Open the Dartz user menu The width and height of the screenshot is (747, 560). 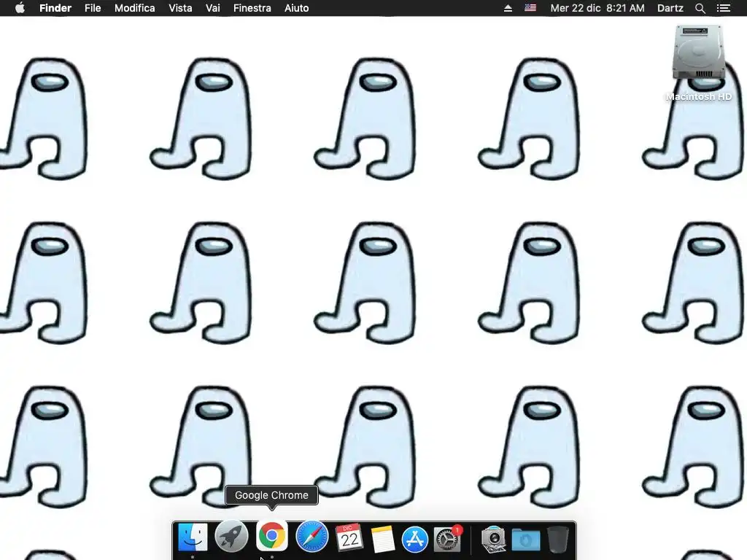click(670, 8)
